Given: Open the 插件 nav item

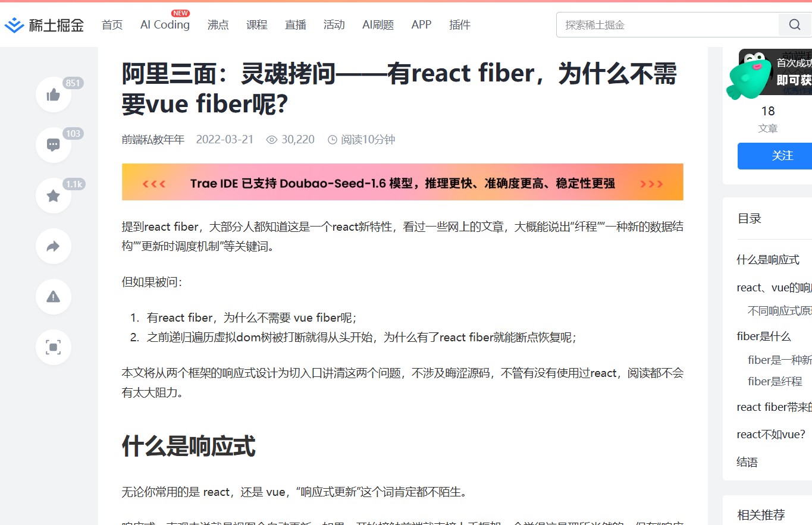Looking at the screenshot, I should click(x=460, y=25).
